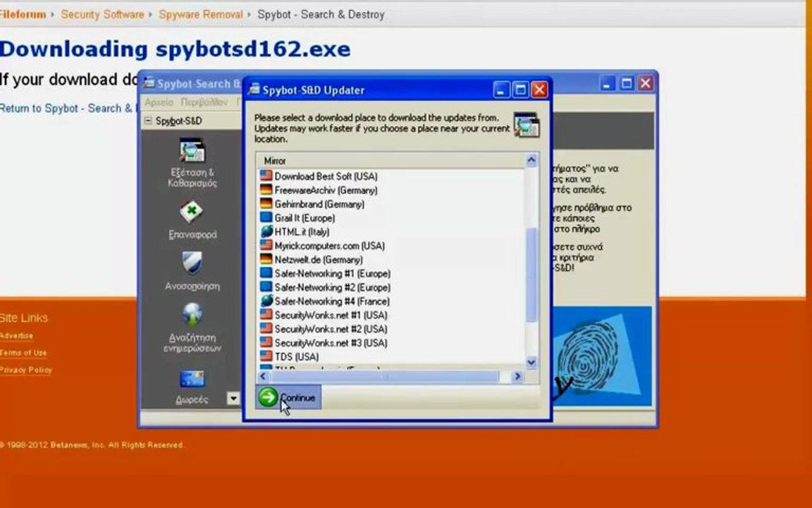Click USA flag beside TDS (USA)

[266, 356]
